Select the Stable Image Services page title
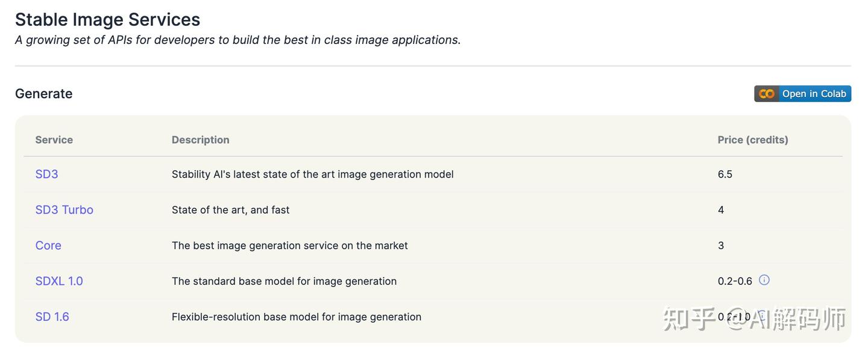The height and width of the screenshot is (354, 868). 107,17
